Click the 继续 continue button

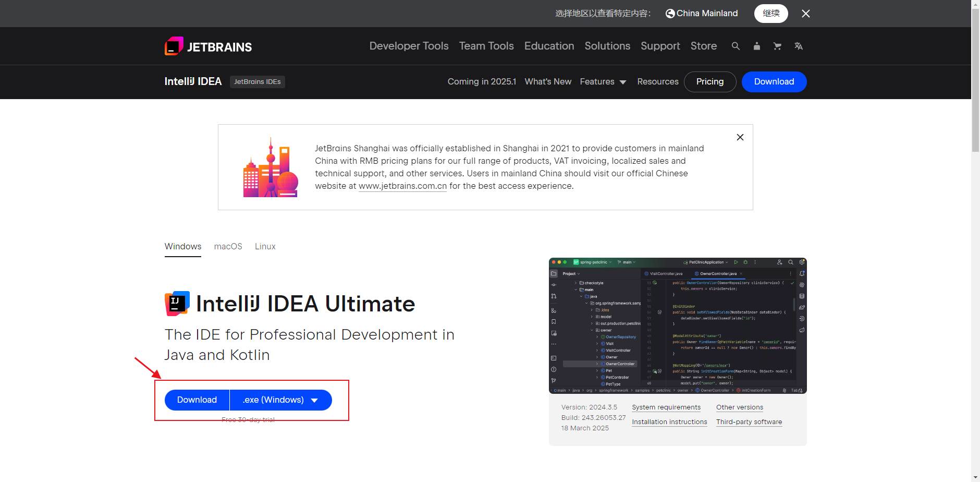(x=771, y=14)
